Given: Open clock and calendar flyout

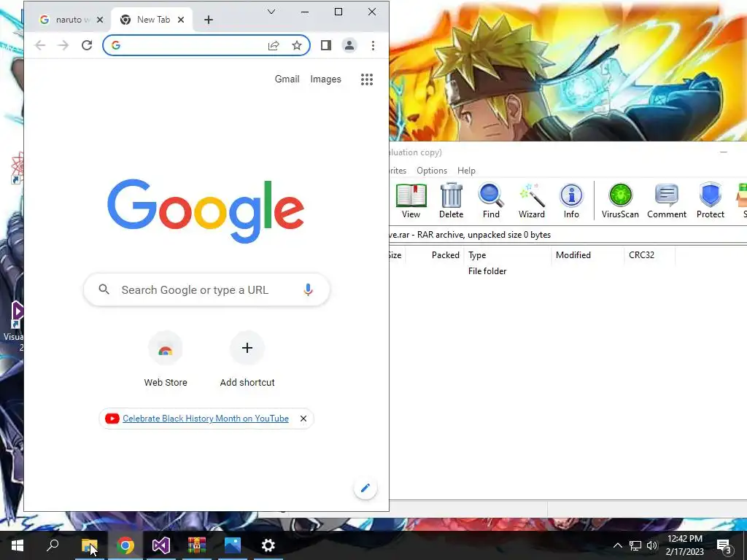Looking at the screenshot, I should [x=684, y=545].
